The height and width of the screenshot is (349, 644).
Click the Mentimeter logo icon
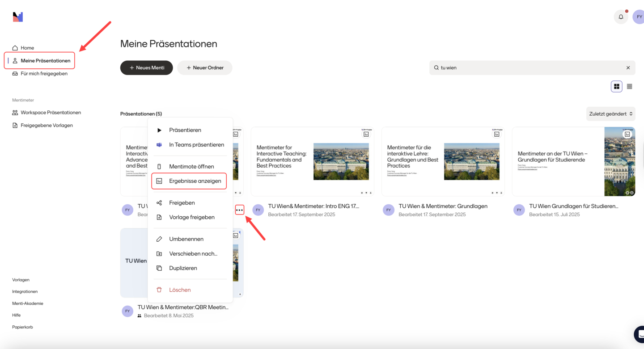17,17
